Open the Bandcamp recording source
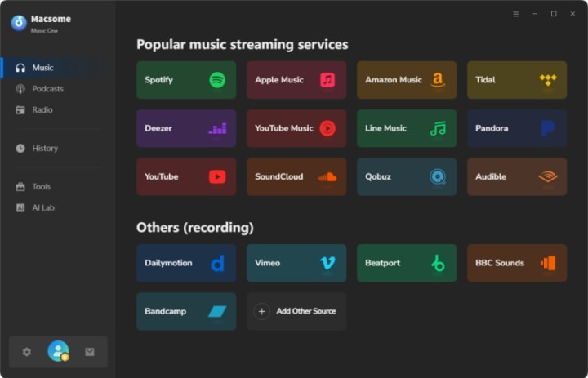The height and width of the screenshot is (378, 588). point(186,311)
